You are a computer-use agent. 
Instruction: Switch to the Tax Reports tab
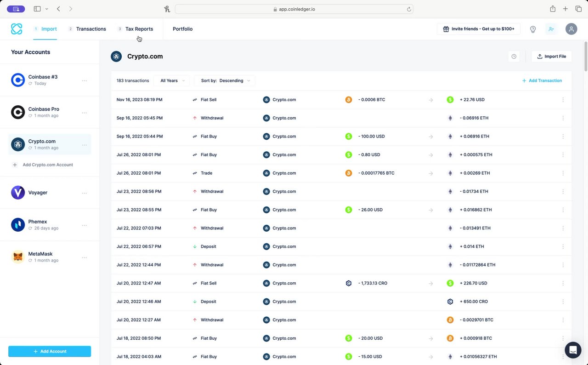tap(136, 29)
